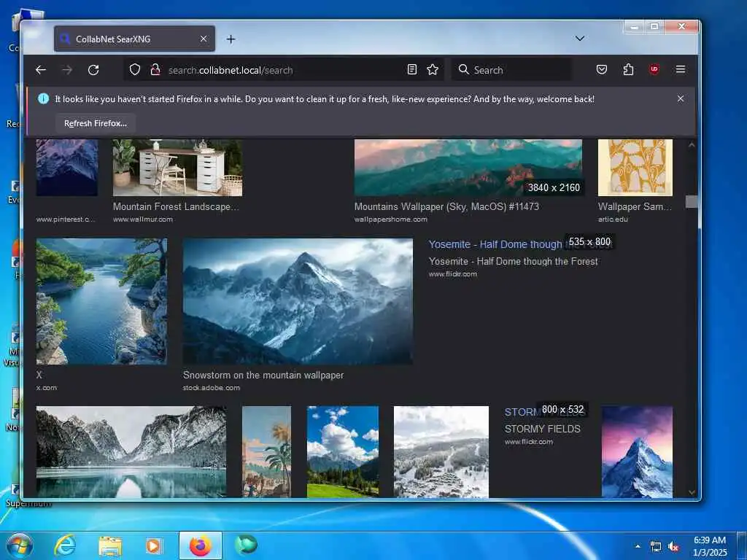This screenshot has height=560, width=747.
Task: Bookmark this page with the star icon
Action: point(433,69)
